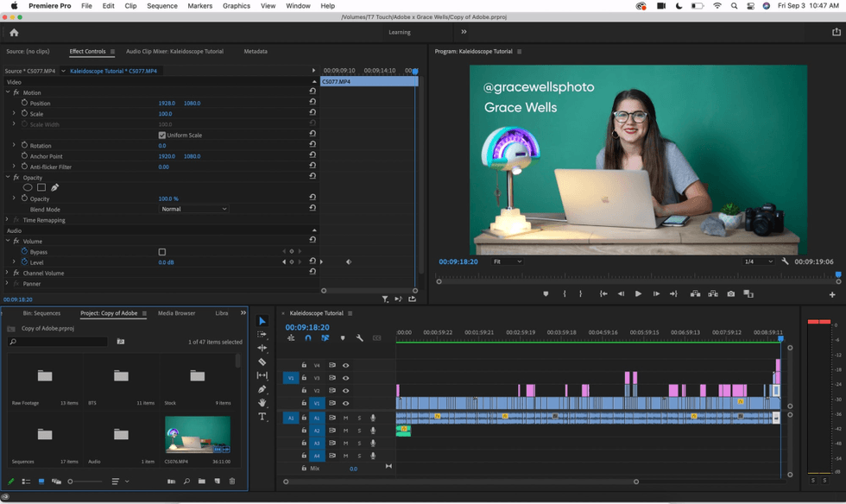Click the New Bin icon in Project panel
The height and width of the screenshot is (504, 846).
201,481
